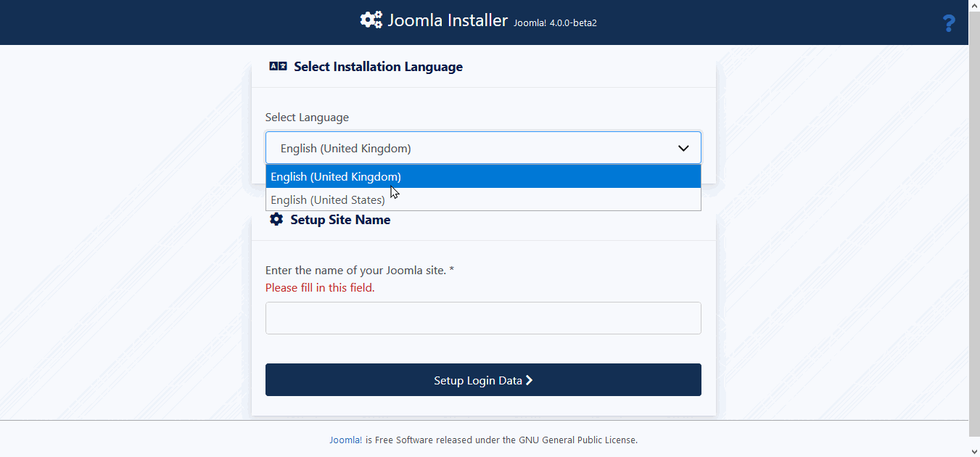Click the "Setup Site Name" heading text
The image size is (980, 457).
[340, 220]
